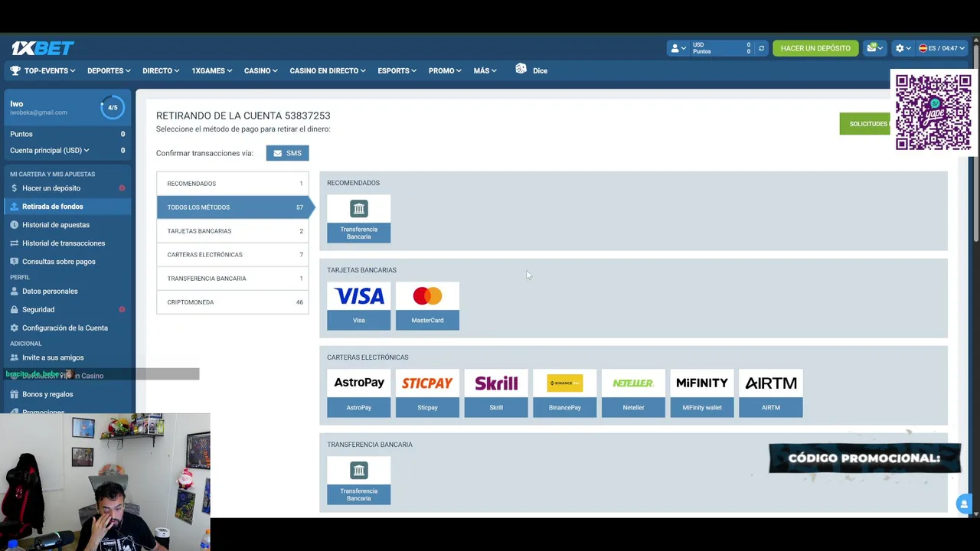Expand the DIRECTO menu

coord(161,70)
